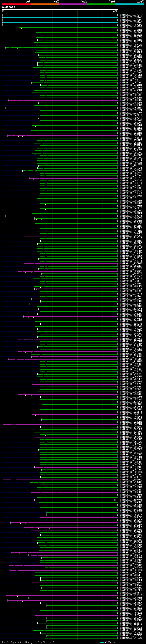Select label UniRef100_Q7NM24
This screenshot has width=146, height=644.
coord(131,289)
